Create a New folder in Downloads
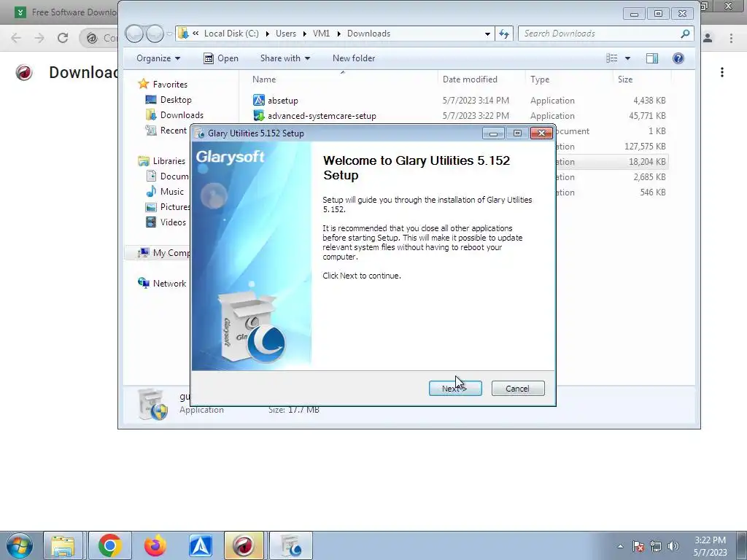This screenshot has height=560, width=747. tap(354, 58)
